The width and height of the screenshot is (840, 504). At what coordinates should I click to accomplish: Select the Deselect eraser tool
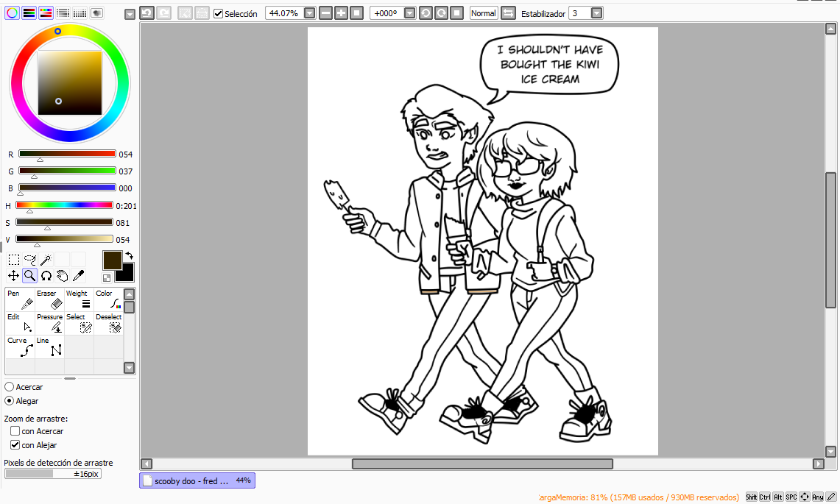[108, 324]
